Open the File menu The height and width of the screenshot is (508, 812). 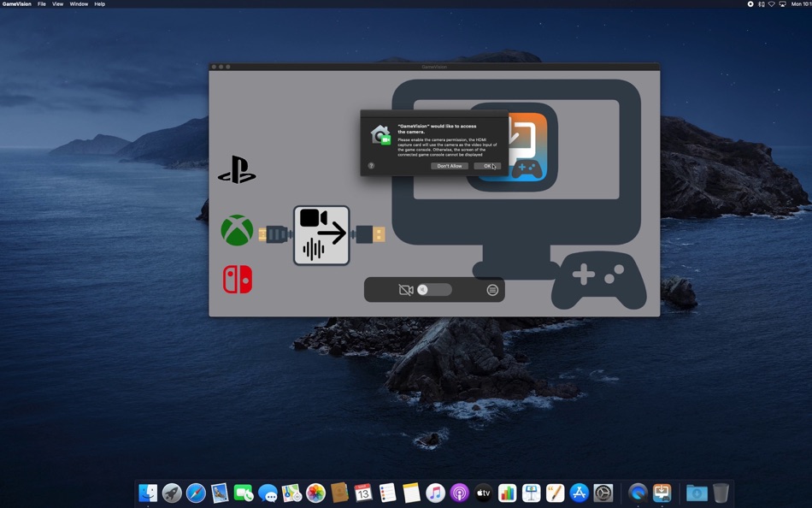(x=41, y=3)
